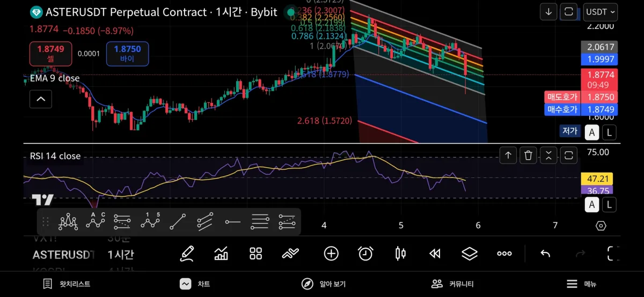
Task: Select the ABCD pattern drawing tool
Action: point(96,221)
